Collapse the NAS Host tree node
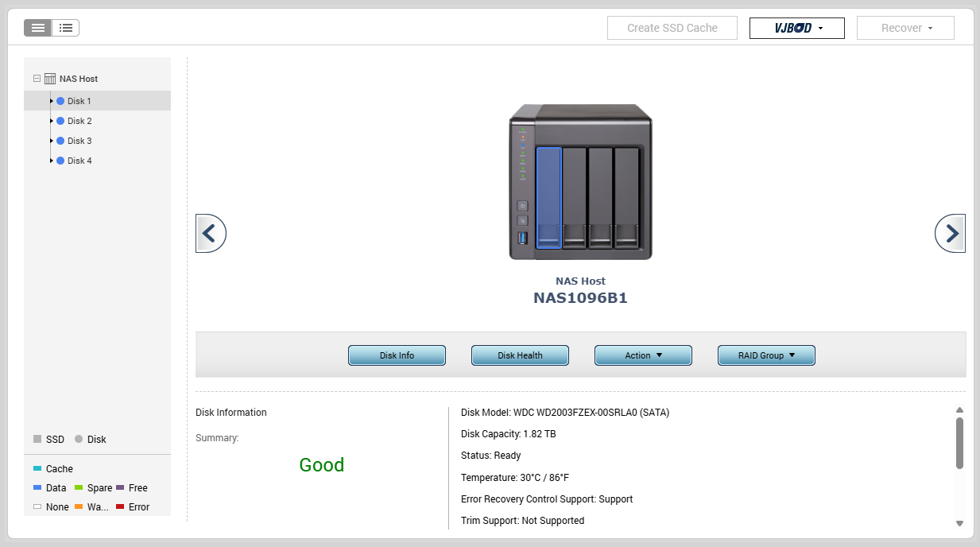 point(37,79)
